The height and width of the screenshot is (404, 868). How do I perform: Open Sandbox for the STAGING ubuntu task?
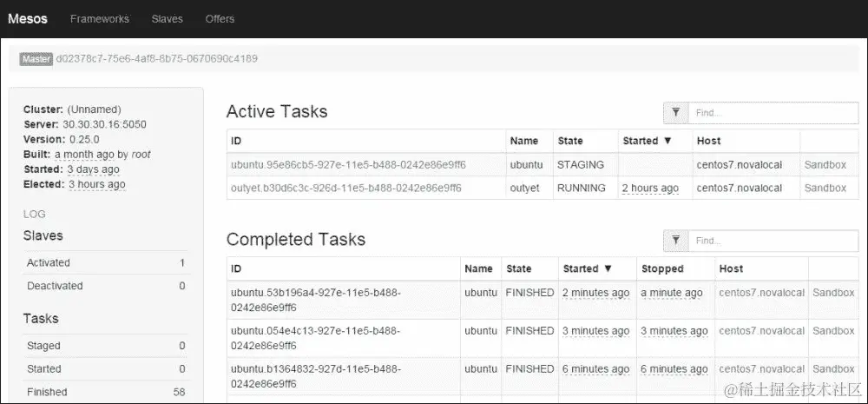[825, 164]
